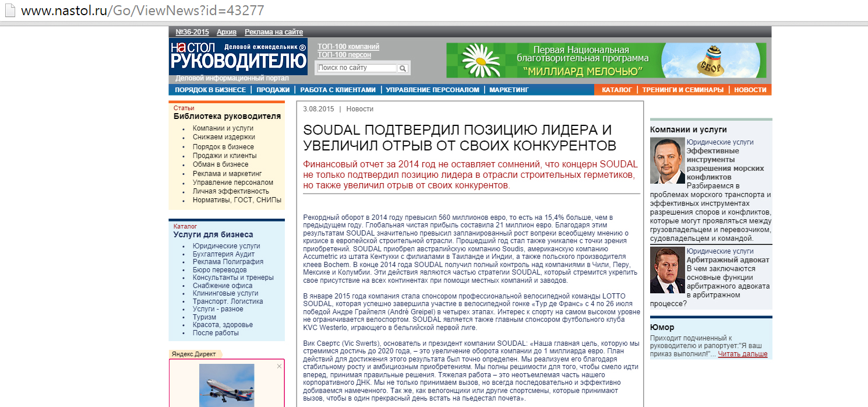Open the 'Архив' link

[227, 32]
